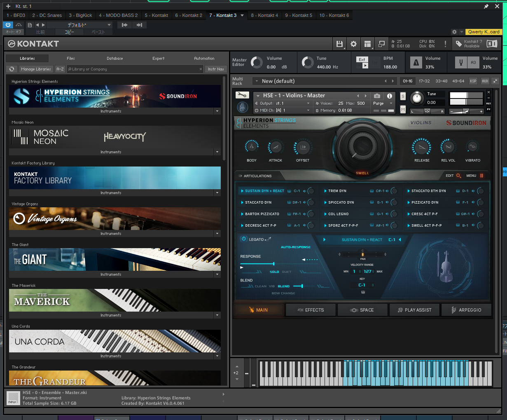
Task: Open Kontakt save/load disk menu
Action: point(339,44)
